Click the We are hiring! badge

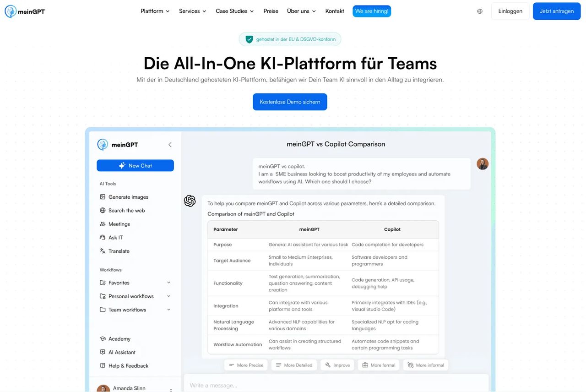click(x=372, y=11)
